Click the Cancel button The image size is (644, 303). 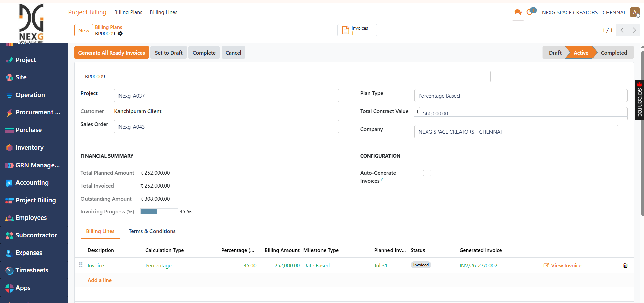[x=233, y=53]
